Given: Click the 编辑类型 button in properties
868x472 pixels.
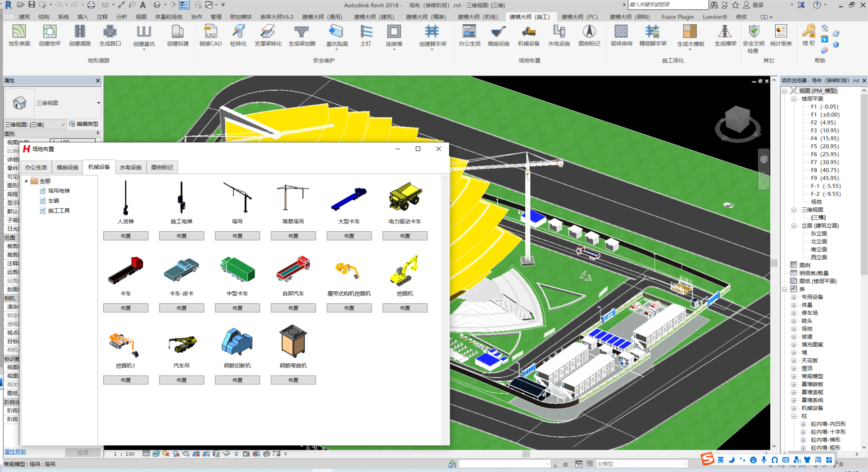Looking at the screenshot, I should click(x=84, y=124).
